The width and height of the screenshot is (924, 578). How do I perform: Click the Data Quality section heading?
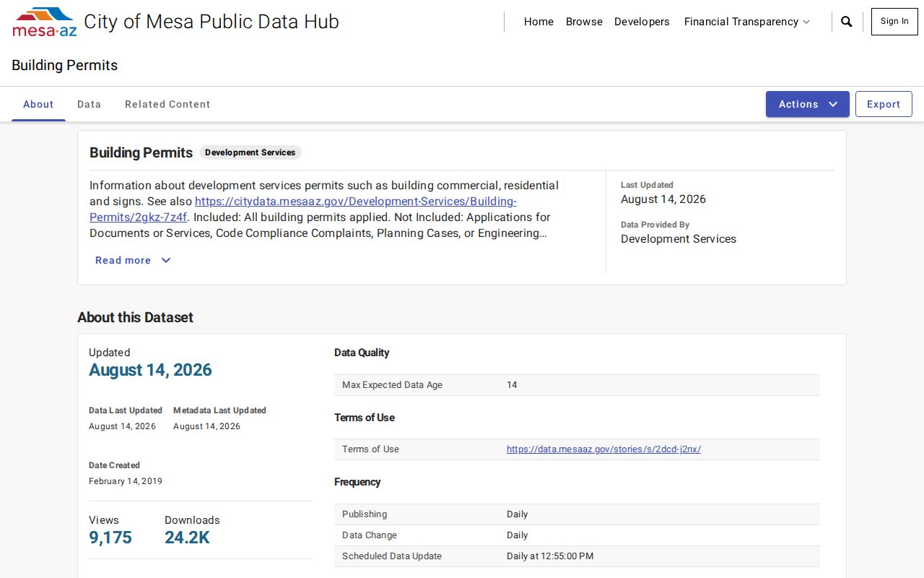click(362, 353)
